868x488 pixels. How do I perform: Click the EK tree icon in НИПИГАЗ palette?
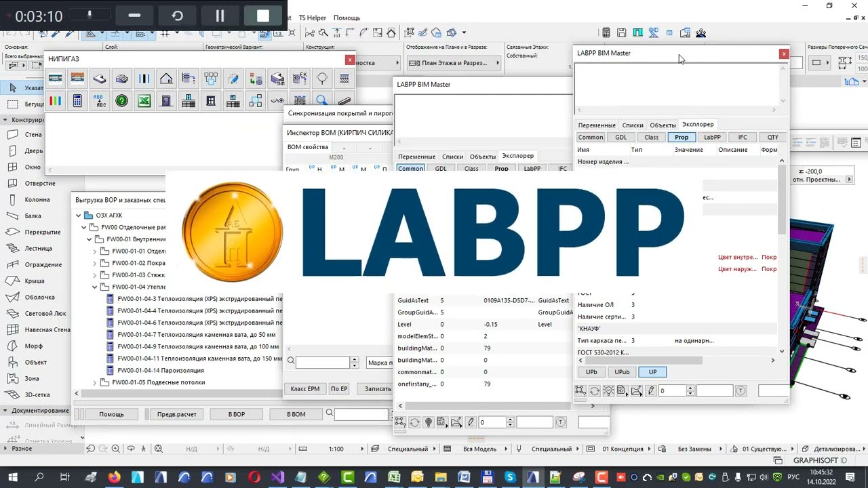tap(300, 79)
